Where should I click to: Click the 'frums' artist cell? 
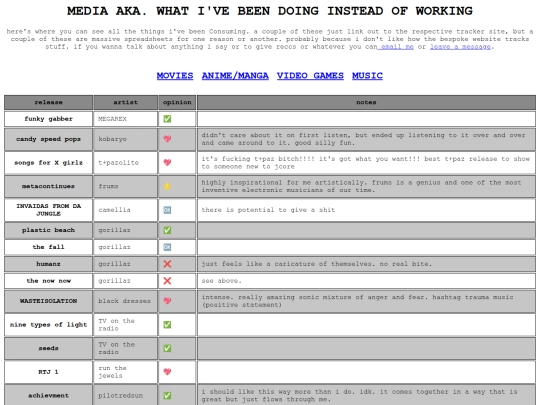click(x=126, y=186)
